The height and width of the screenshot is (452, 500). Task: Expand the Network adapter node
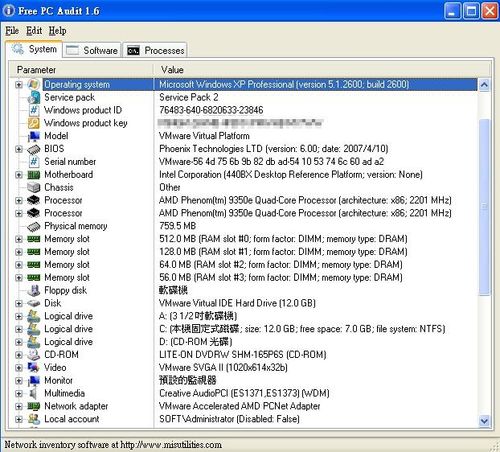point(19,406)
